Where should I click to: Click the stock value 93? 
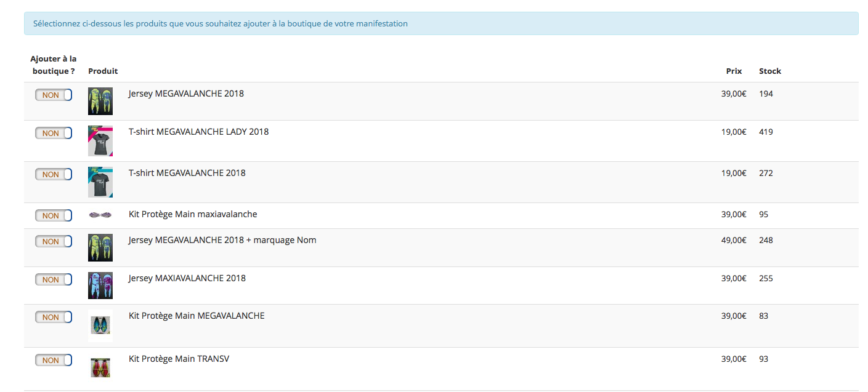click(x=764, y=359)
